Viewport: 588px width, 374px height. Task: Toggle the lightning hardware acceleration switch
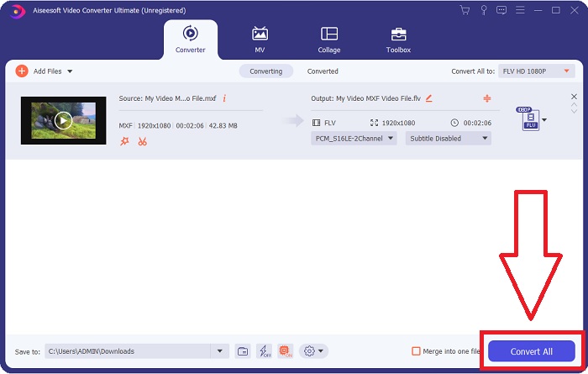pyautogui.click(x=264, y=350)
